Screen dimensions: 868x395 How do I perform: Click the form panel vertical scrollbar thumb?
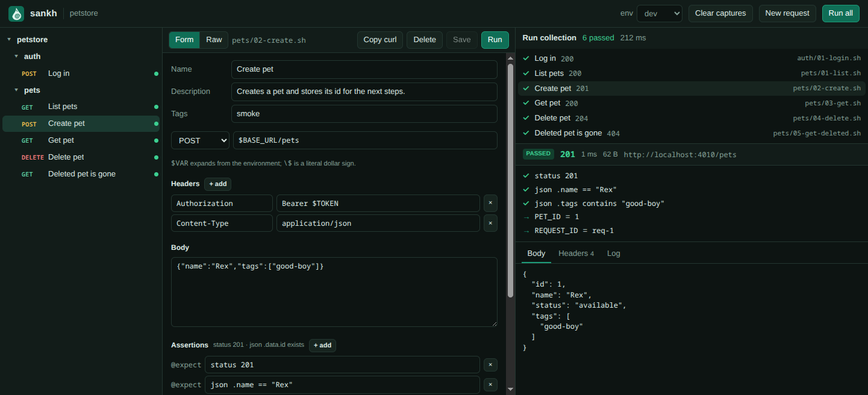coord(510,180)
